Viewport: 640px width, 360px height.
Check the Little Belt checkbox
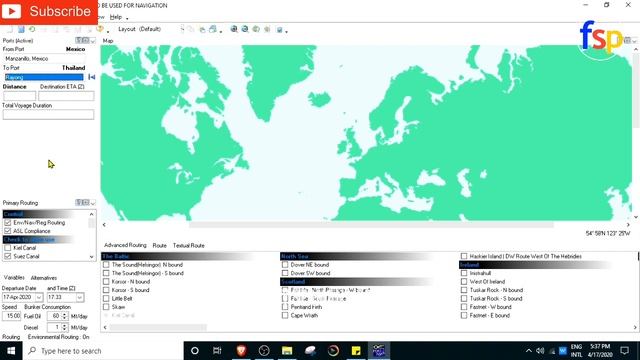click(x=106, y=299)
